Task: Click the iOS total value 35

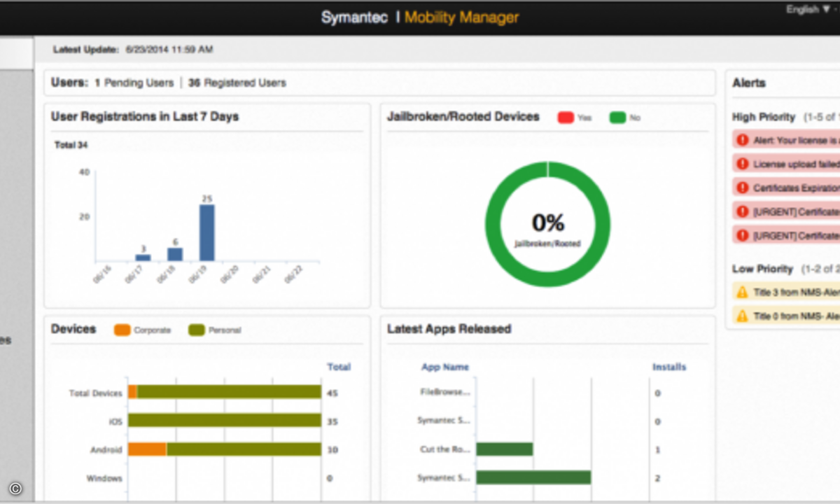Action: pyautogui.click(x=332, y=422)
